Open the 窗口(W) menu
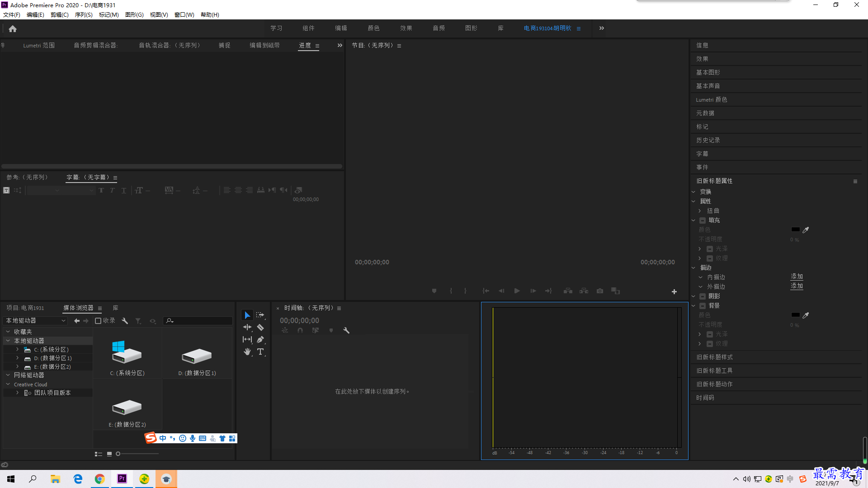The height and width of the screenshot is (488, 868). coord(184,15)
